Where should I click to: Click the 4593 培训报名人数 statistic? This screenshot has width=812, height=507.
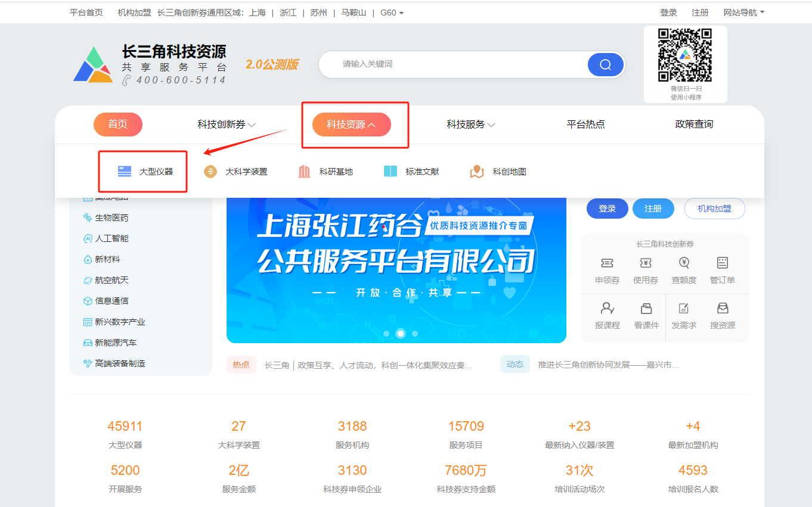tap(693, 478)
